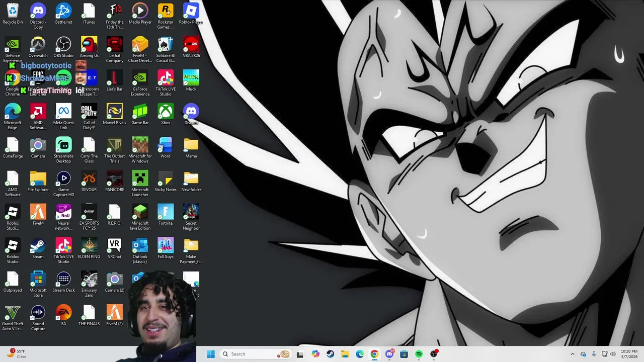Switch to Spotify on the taskbar
Screen dimensions: 644x362
(x=419, y=354)
